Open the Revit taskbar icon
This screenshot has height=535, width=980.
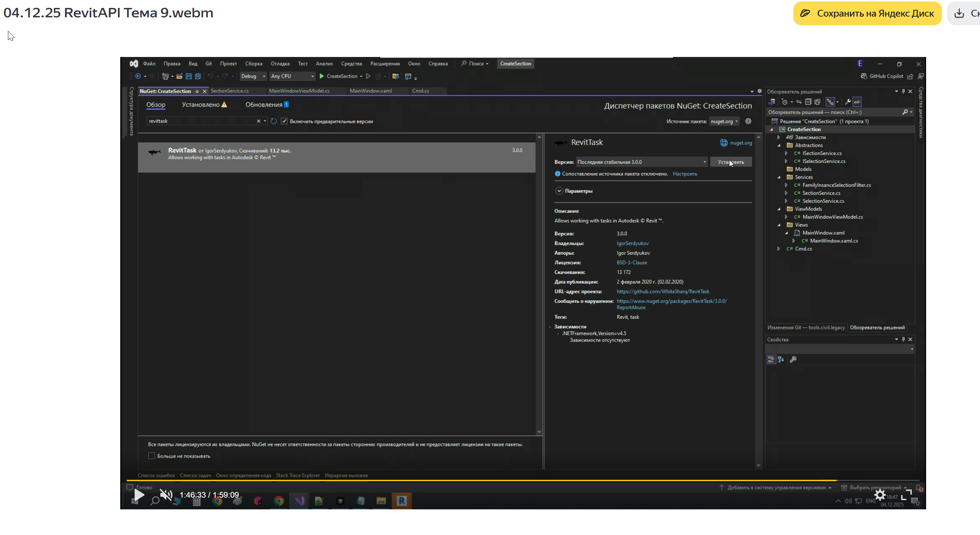(401, 501)
